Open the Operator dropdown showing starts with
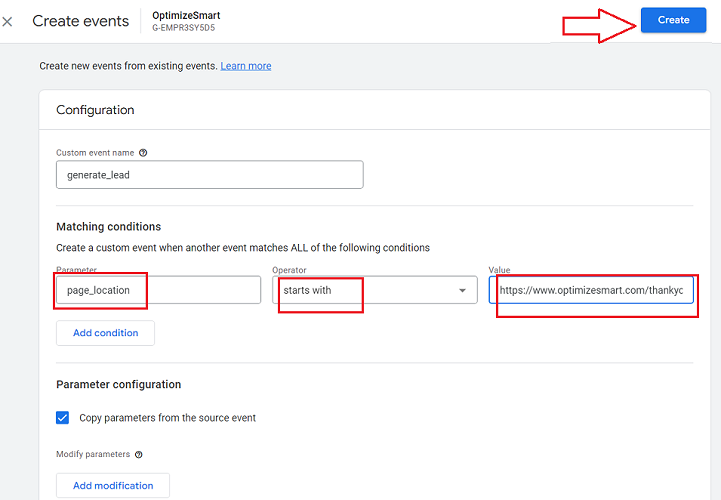 375,290
